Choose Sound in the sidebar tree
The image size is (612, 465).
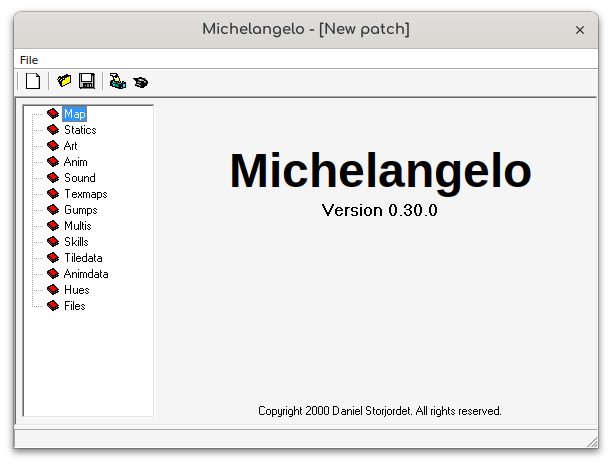pyautogui.click(x=80, y=178)
